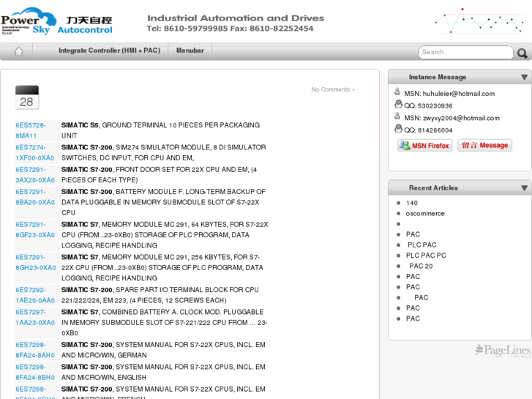The image size is (532, 399).
Task: Open part link 6ES7298-8FA24-8AH0
Action: coord(35,350)
